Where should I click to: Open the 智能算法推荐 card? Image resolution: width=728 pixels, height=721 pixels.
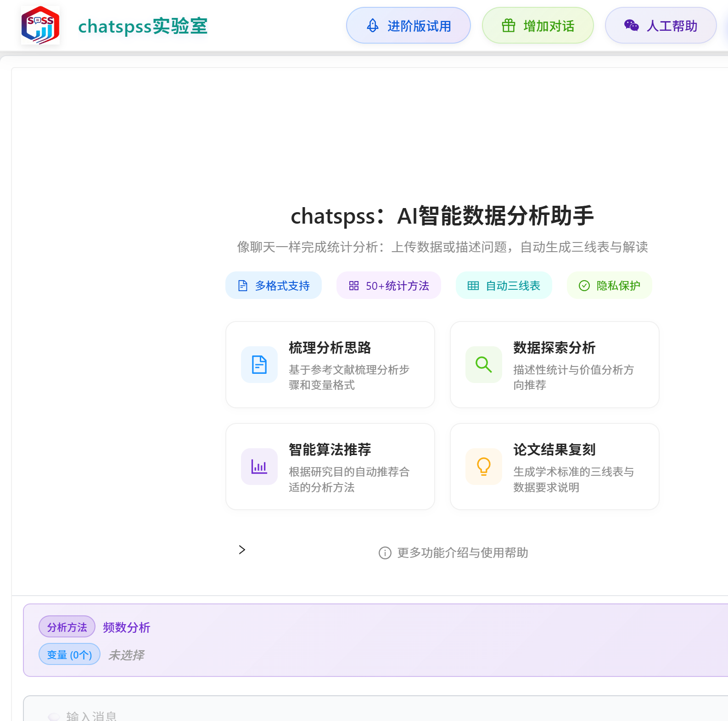330,467
